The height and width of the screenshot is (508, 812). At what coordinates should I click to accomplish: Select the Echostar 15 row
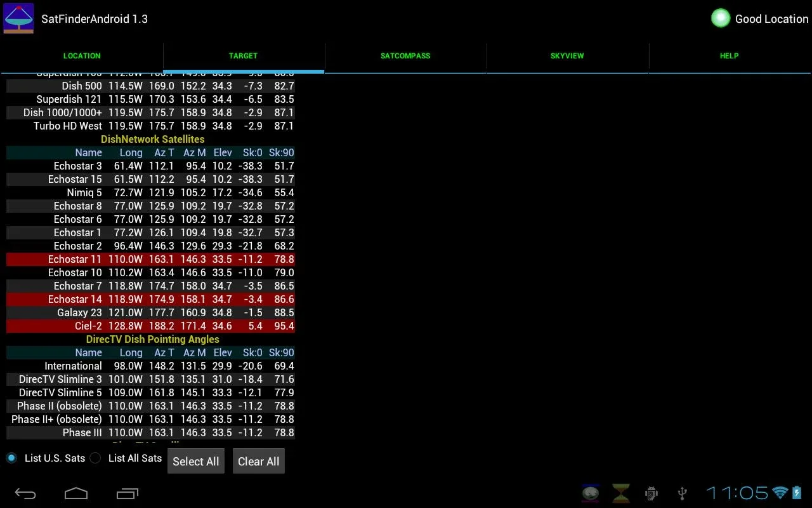[150, 179]
